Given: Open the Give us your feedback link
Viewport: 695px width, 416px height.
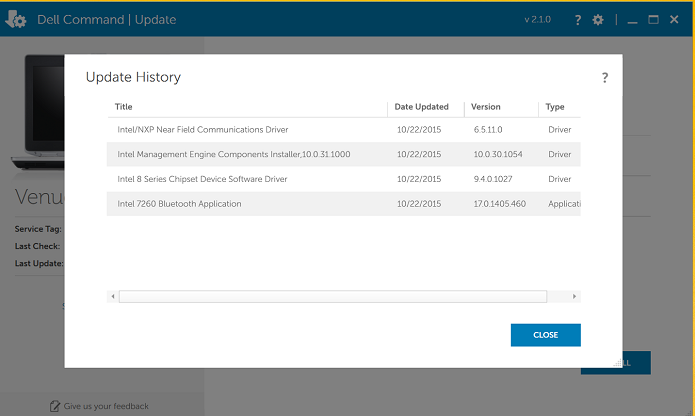Looking at the screenshot, I should 106,406.
